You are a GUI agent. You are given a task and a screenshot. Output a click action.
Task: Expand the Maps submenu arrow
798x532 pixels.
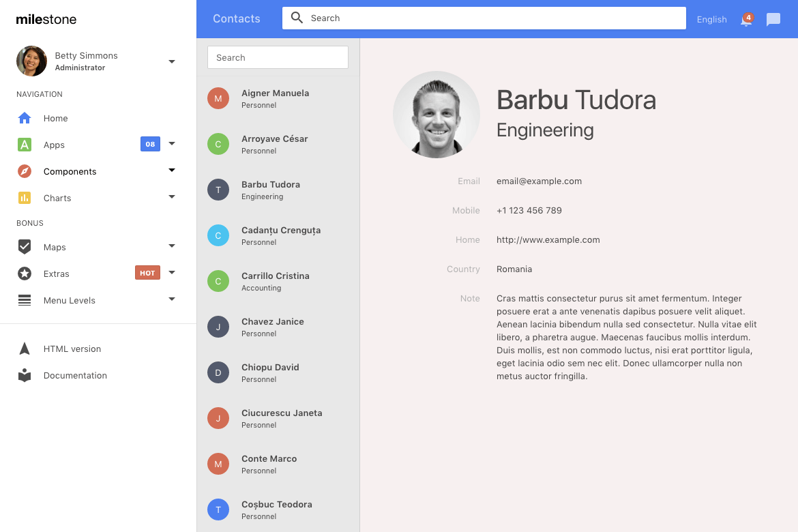[x=172, y=246]
